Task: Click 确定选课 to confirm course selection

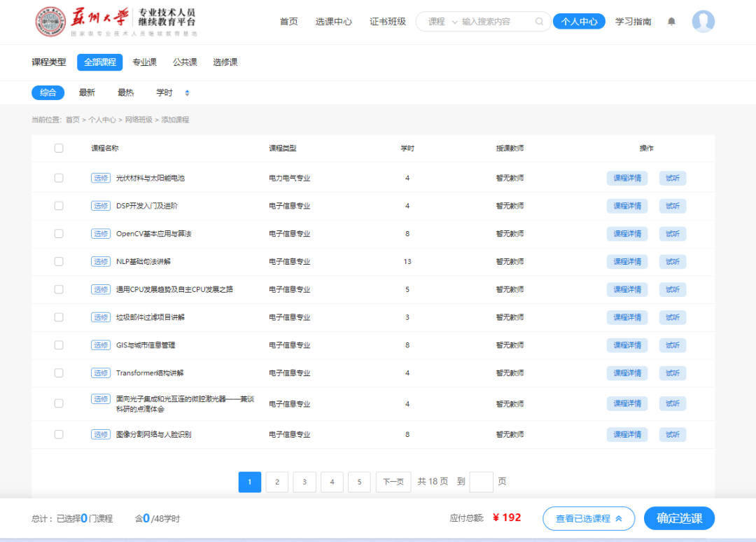Action: (x=678, y=518)
